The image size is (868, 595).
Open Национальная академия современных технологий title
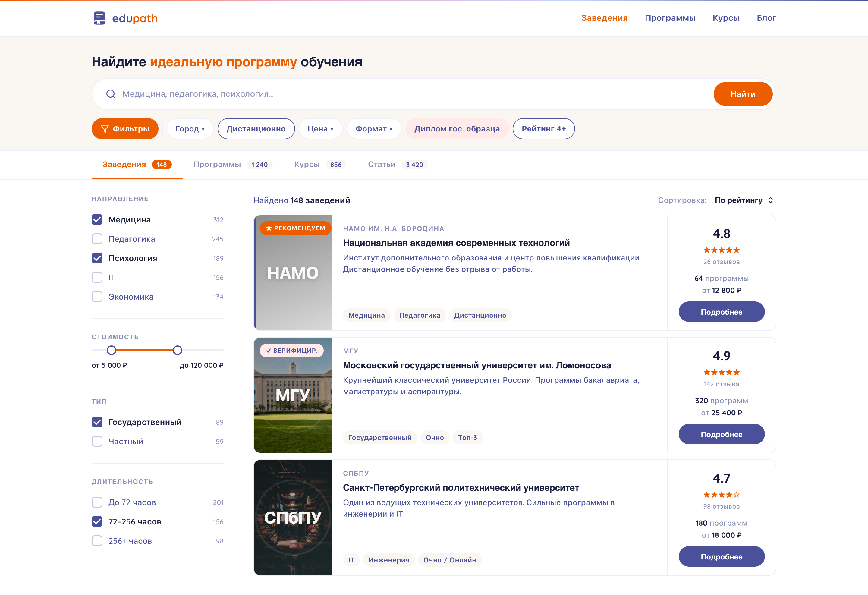(x=456, y=243)
